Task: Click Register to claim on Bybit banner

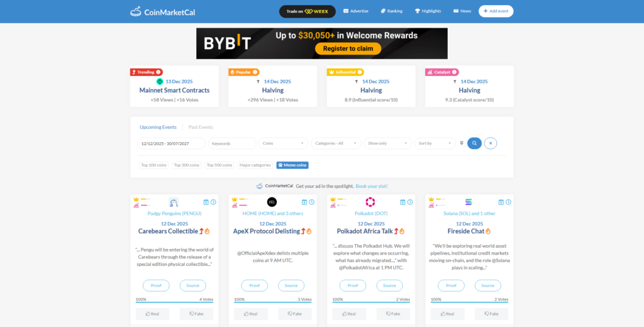Action: [348, 48]
